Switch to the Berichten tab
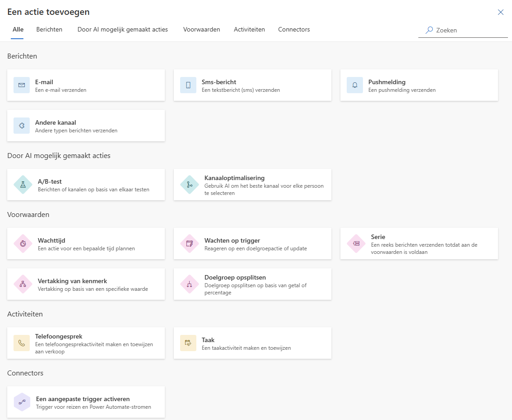This screenshot has height=420, width=512. [49, 30]
